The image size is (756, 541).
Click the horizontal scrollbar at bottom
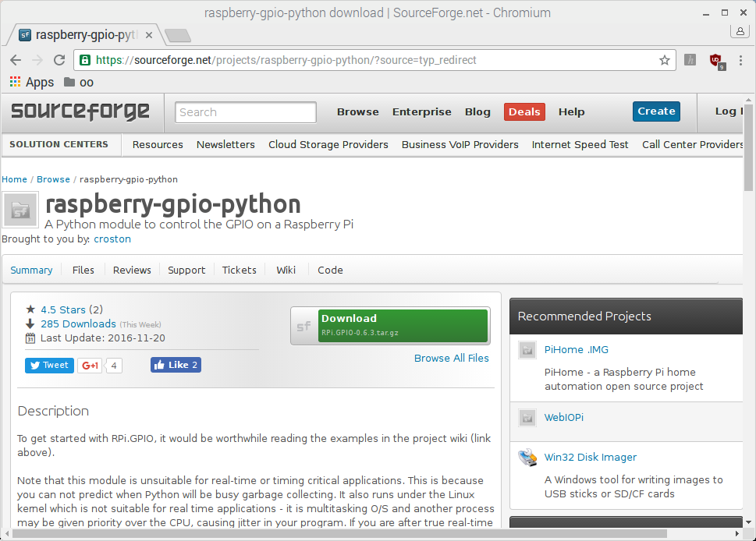339,534
